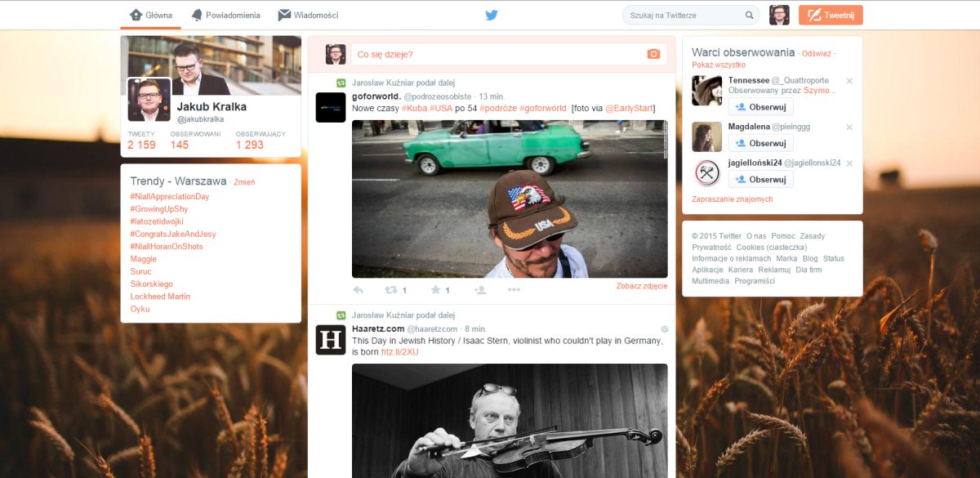
Task: Open the #goforworld hashtag
Action: (542, 108)
